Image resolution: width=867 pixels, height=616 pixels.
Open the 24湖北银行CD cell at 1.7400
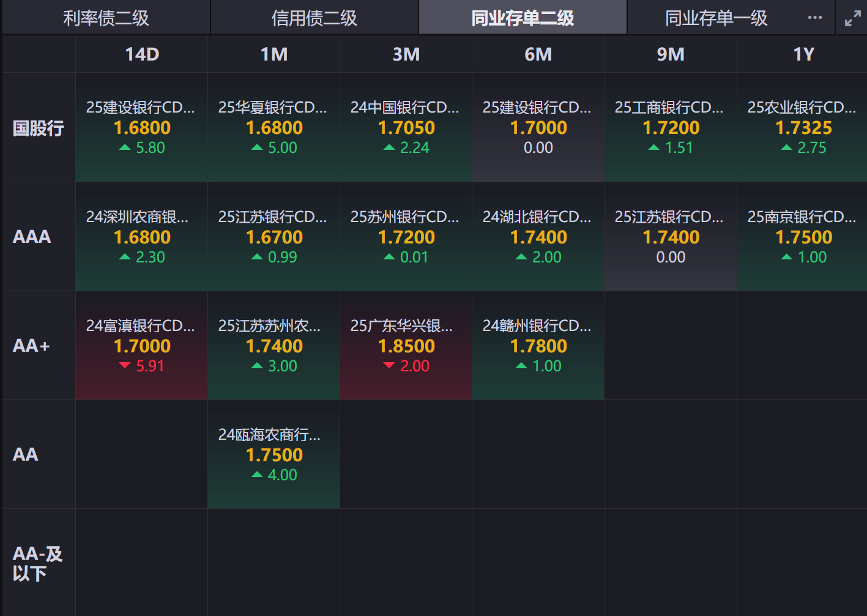click(538, 237)
